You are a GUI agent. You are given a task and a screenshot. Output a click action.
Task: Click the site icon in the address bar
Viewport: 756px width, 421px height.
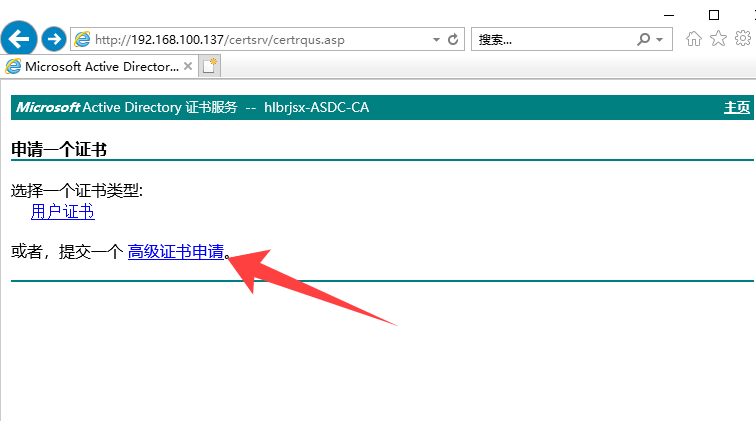pyautogui.click(x=82, y=39)
